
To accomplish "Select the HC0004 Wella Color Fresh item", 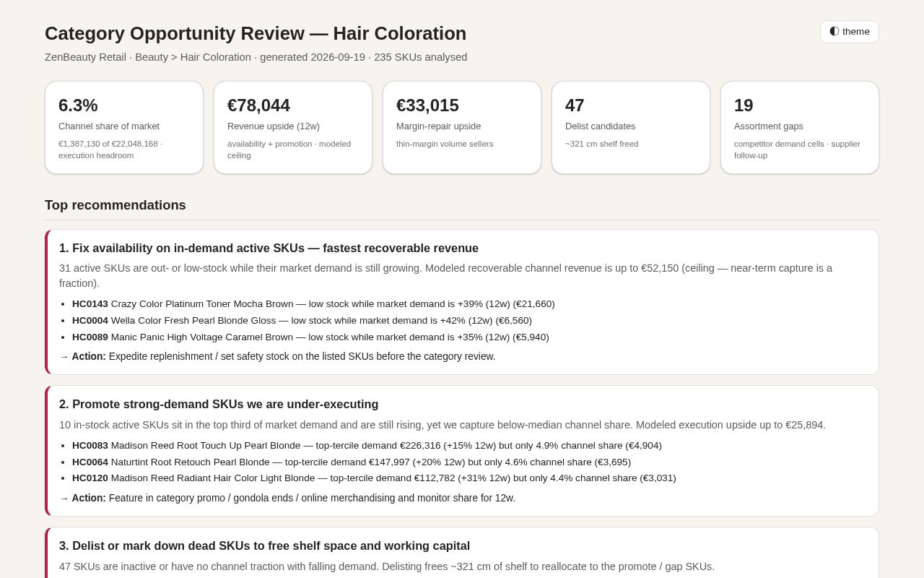I will [x=302, y=321].
